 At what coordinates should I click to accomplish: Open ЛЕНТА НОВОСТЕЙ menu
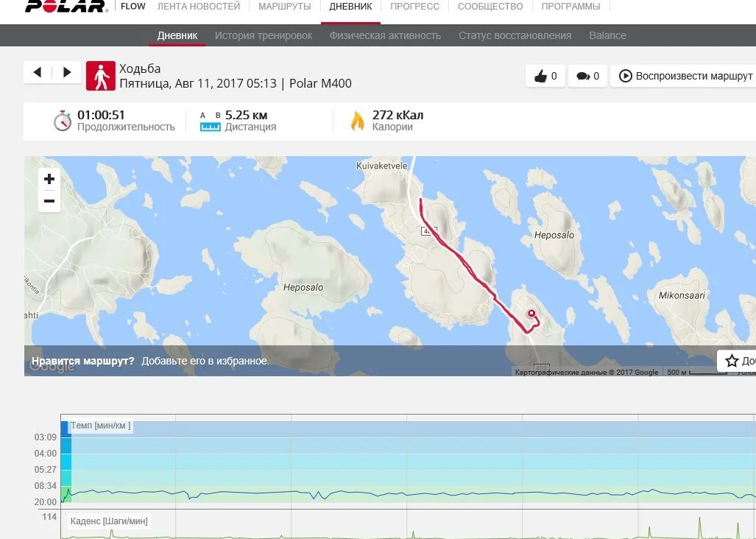(x=199, y=7)
